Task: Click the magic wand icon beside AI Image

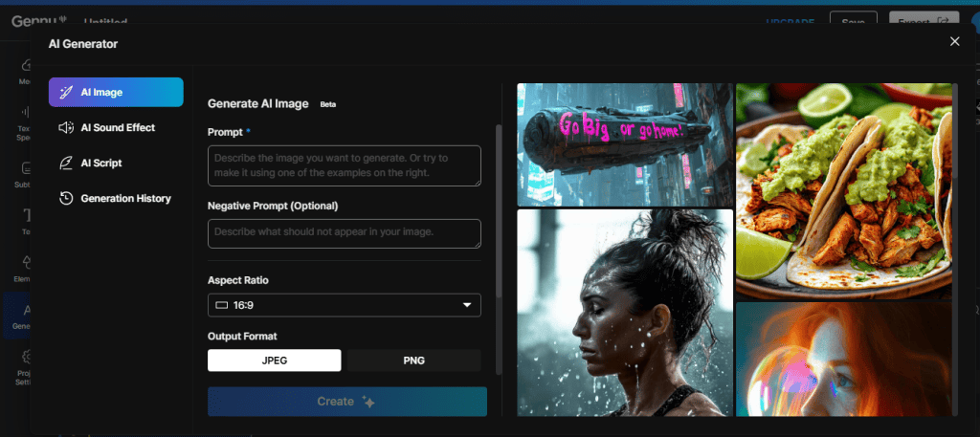Action: (x=66, y=93)
